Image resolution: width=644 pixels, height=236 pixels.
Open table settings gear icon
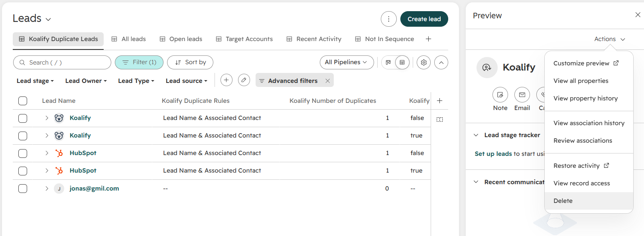pos(423,62)
